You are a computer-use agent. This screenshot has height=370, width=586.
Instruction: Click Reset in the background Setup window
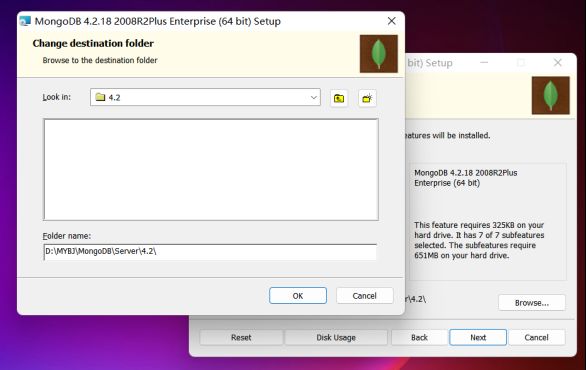[x=241, y=337]
